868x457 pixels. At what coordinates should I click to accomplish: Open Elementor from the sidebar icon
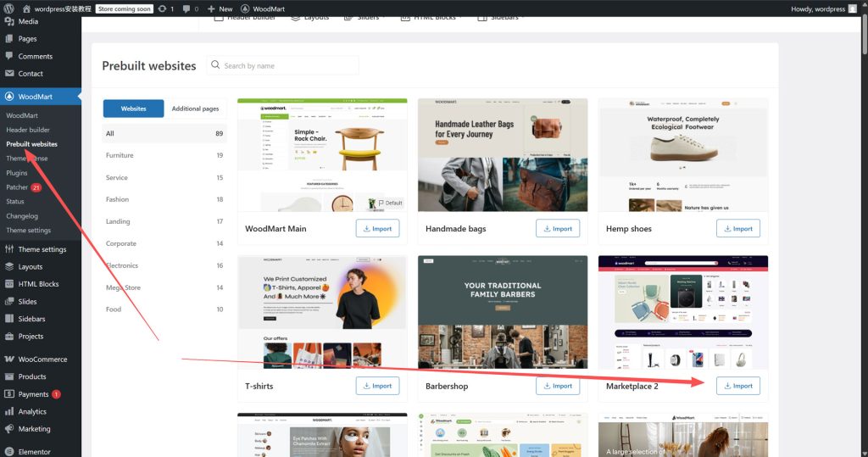(x=9, y=452)
